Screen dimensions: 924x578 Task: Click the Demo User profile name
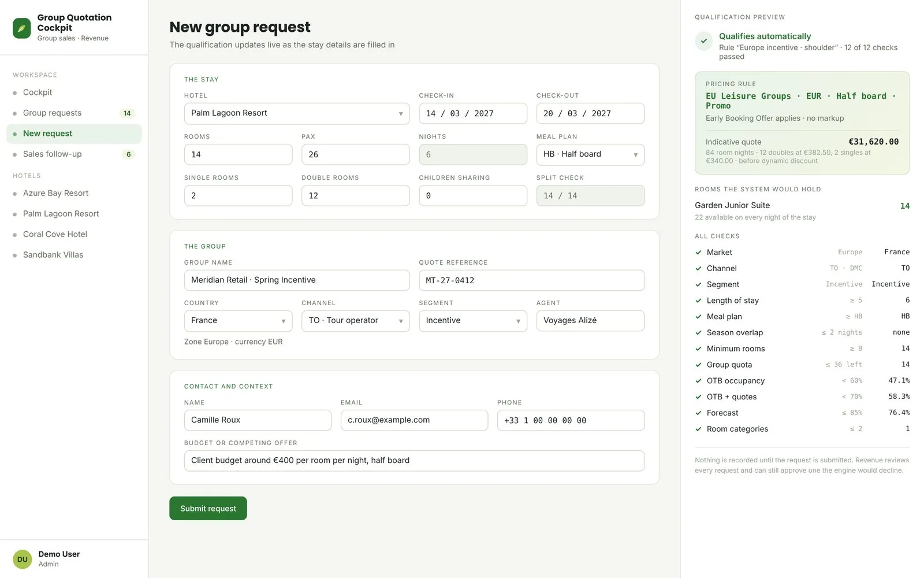(x=59, y=554)
